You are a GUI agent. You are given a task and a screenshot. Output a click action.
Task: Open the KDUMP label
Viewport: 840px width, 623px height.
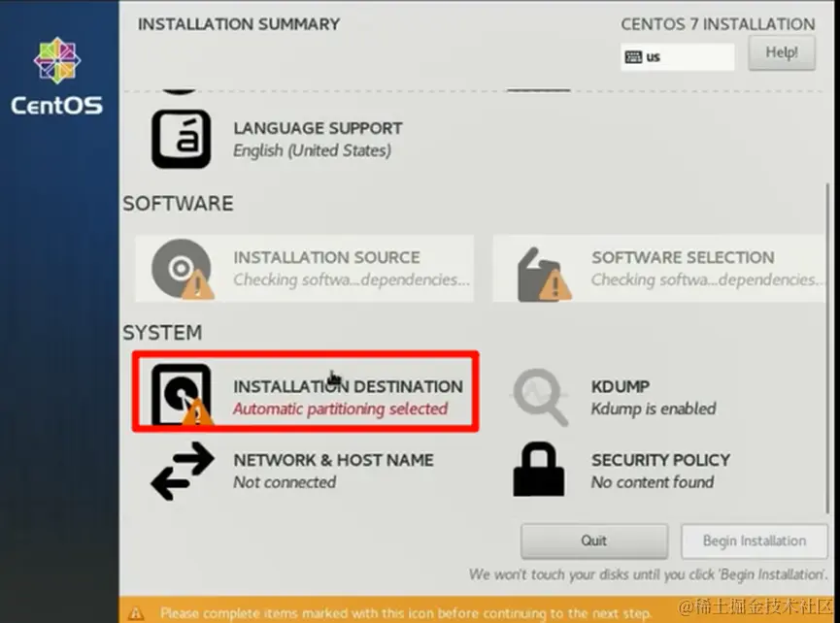click(621, 386)
